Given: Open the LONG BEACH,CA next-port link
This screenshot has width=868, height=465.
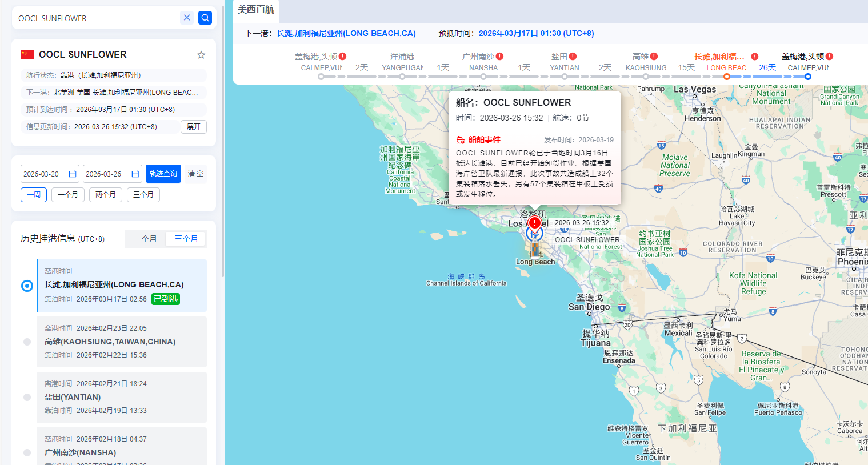Looking at the screenshot, I should [346, 33].
